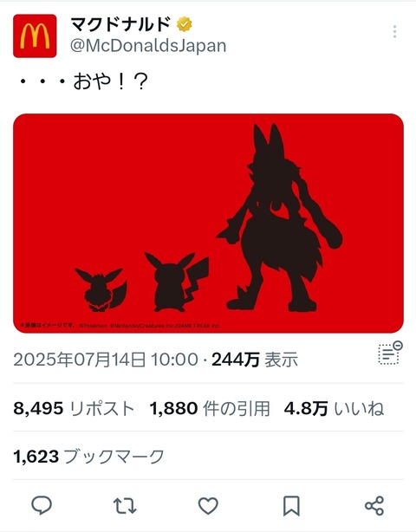Bookmark the tweet with bookmark icon
Screen dimensions: 416x532
[291, 506]
